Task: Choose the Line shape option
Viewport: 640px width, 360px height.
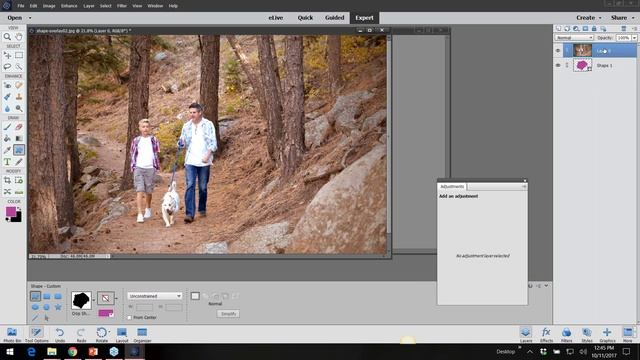Action: click(35, 318)
